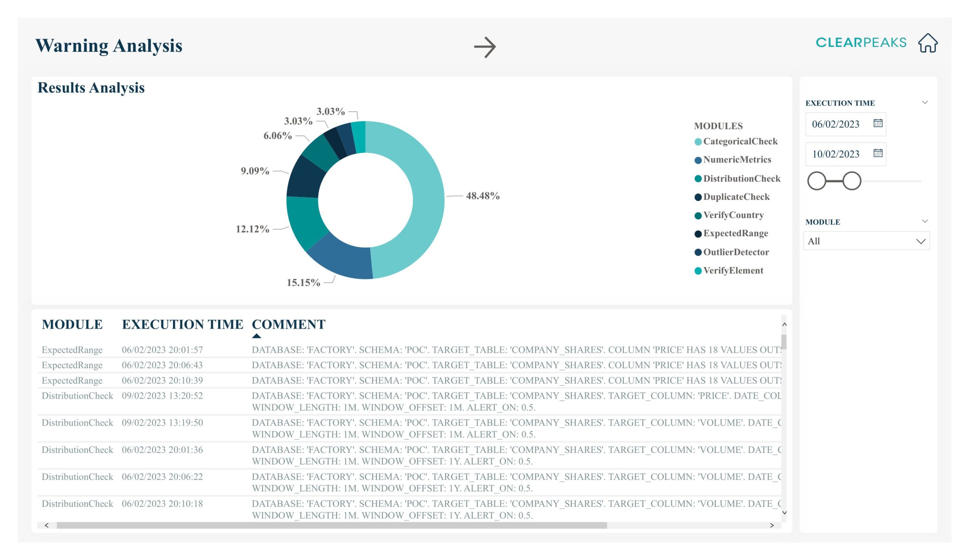Select DistributionCheck row at 06/02/2023 20:06:22
This screenshot has width=969, height=560.
410,482
